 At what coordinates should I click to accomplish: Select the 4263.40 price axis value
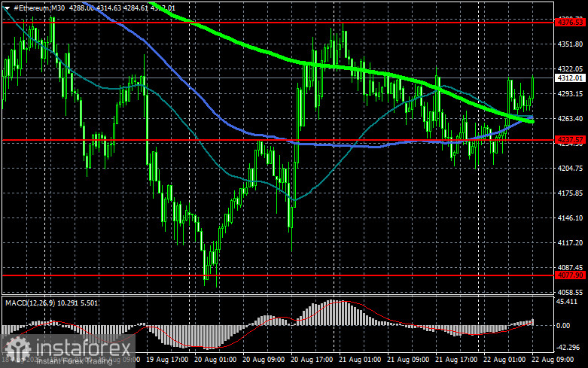570,118
